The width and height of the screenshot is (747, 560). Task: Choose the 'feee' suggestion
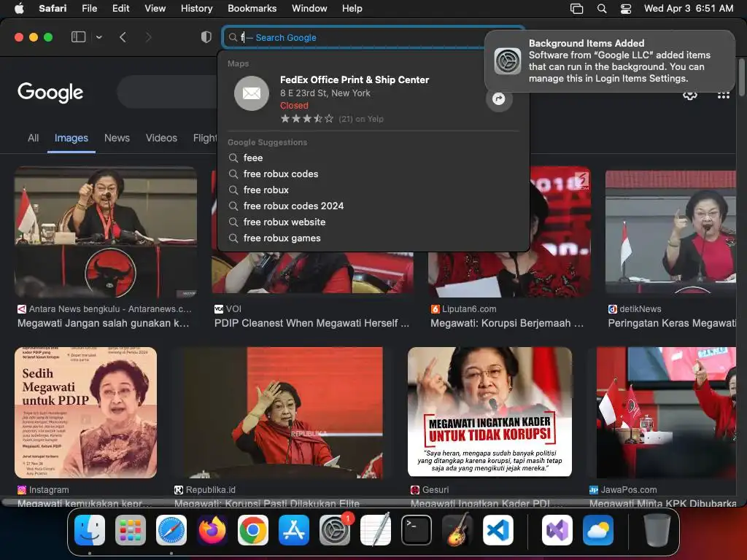373,157
